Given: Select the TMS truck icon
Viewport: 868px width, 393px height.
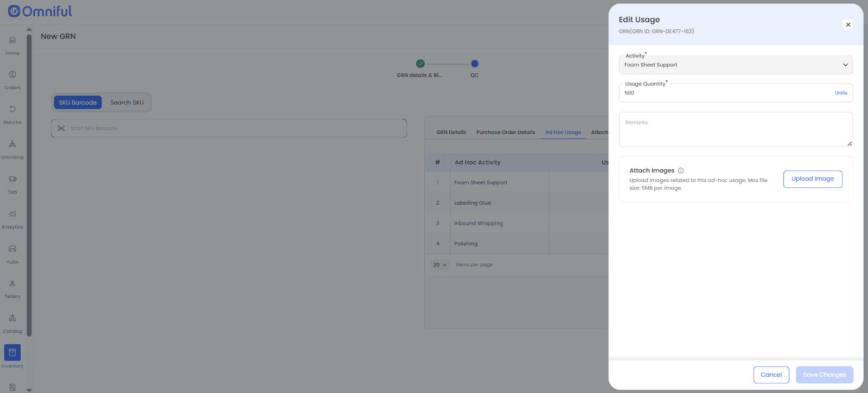Looking at the screenshot, I should click(x=12, y=179).
